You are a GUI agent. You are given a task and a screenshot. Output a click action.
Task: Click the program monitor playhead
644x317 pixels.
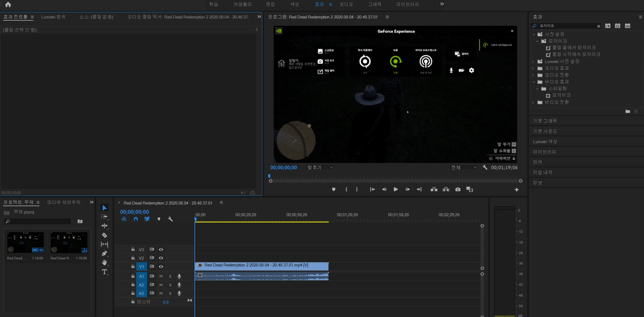pyautogui.click(x=269, y=176)
